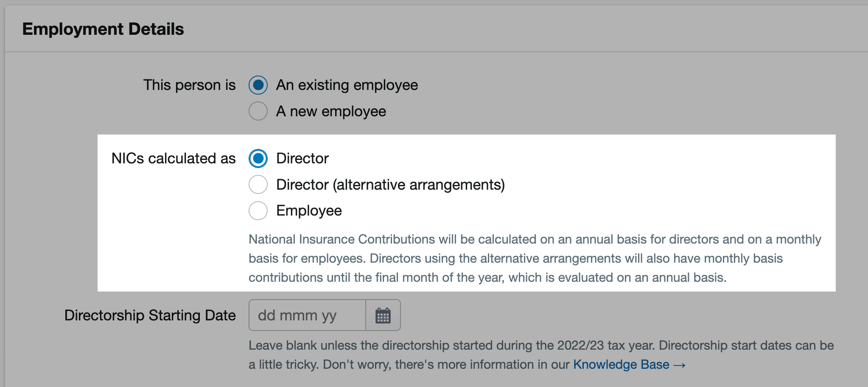Open the calendar date picker icon

pyautogui.click(x=383, y=315)
